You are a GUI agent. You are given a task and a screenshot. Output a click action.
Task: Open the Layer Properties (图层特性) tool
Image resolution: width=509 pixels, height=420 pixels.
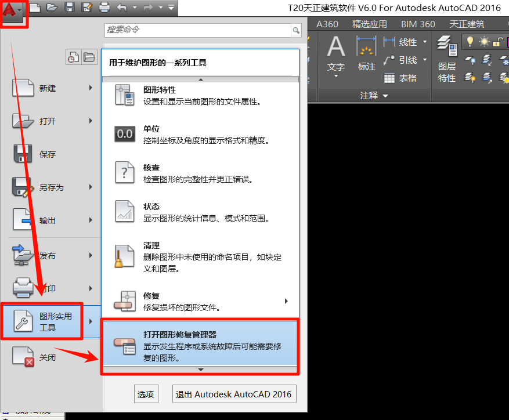click(x=446, y=58)
